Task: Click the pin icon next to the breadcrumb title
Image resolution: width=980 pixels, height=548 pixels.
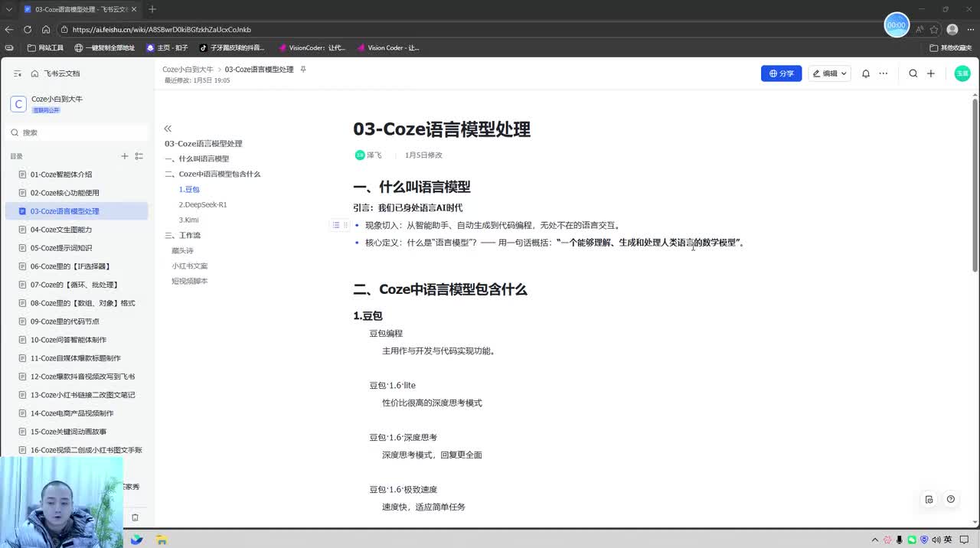Action: [303, 69]
